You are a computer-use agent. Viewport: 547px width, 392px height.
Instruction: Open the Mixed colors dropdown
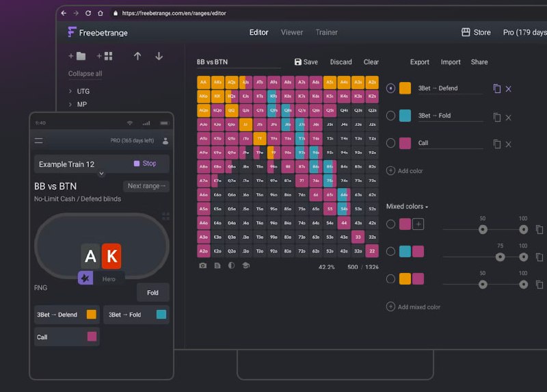[408, 207]
